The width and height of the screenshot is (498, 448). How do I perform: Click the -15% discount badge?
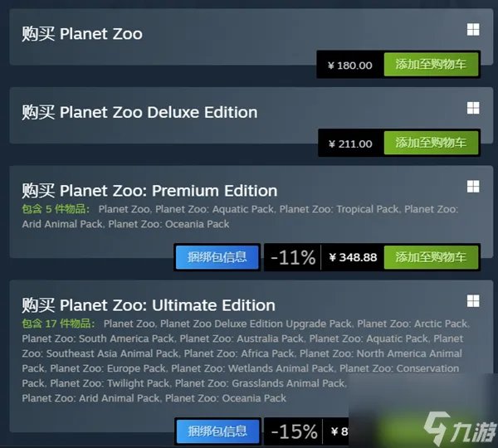pos(293,431)
